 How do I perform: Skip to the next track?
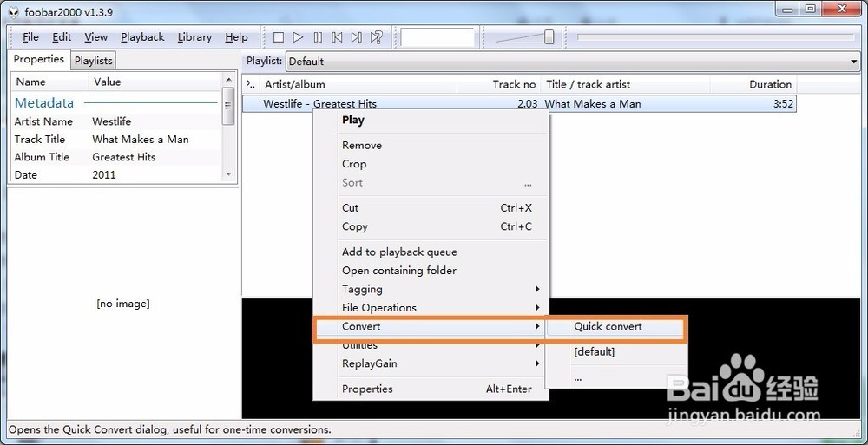(357, 37)
